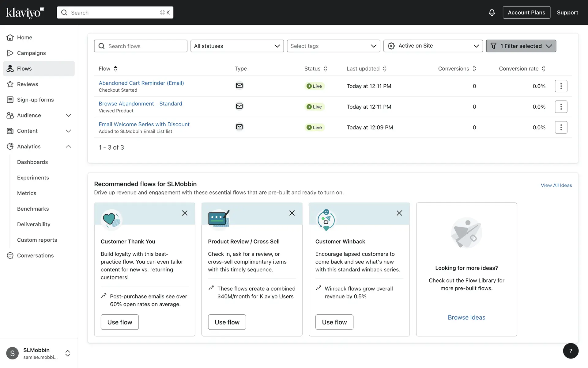Viewport: 588px width, 368px height.
Task: Click the Reviews star icon in sidebar
Action: click(10, 84)
